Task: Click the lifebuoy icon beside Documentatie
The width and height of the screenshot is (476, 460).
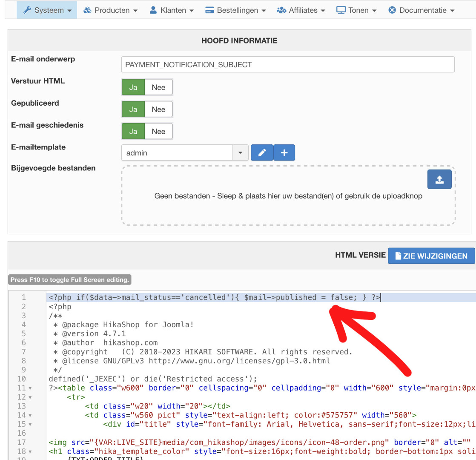Action: [x=392, y=10]
